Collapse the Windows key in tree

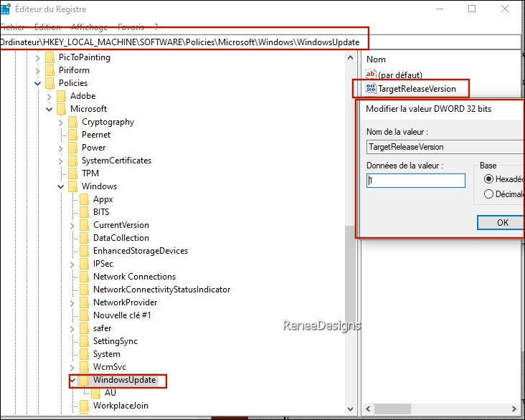[60, 187]
